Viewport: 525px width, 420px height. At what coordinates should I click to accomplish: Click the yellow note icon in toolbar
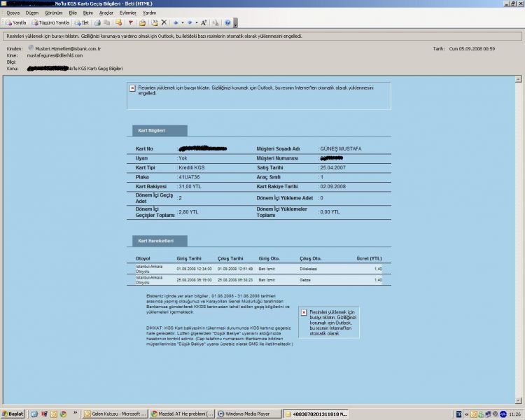[x=118, y=23]
